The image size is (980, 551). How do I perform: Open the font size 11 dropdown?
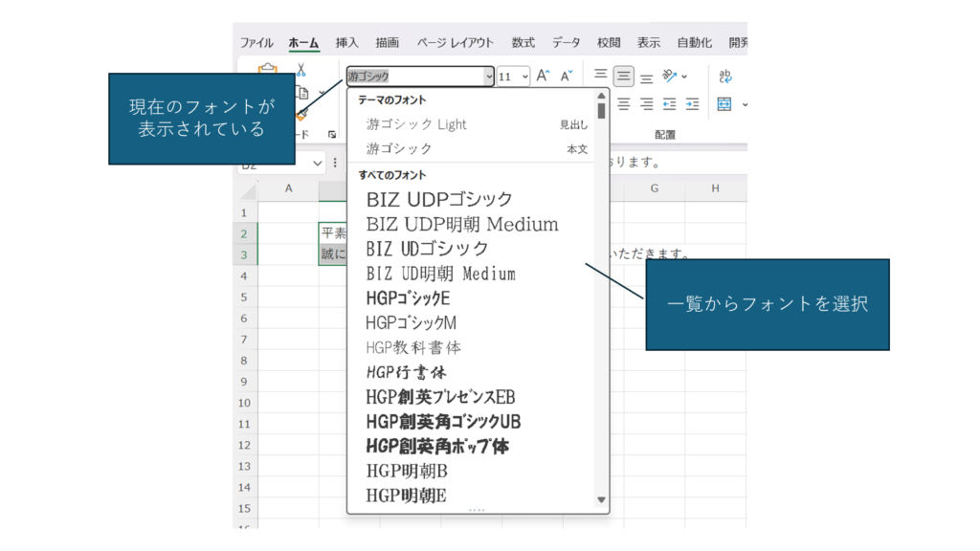[x=524, y=77]
